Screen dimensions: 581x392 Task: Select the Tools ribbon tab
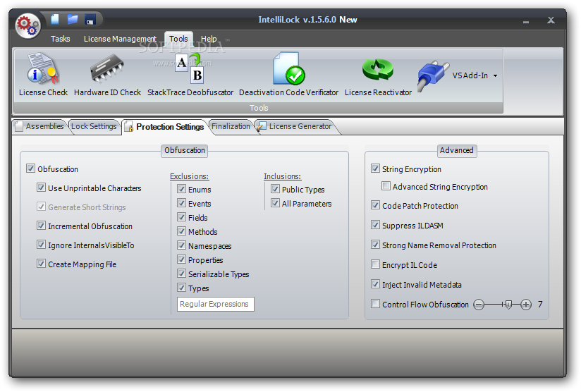click(x=178, y=39)
